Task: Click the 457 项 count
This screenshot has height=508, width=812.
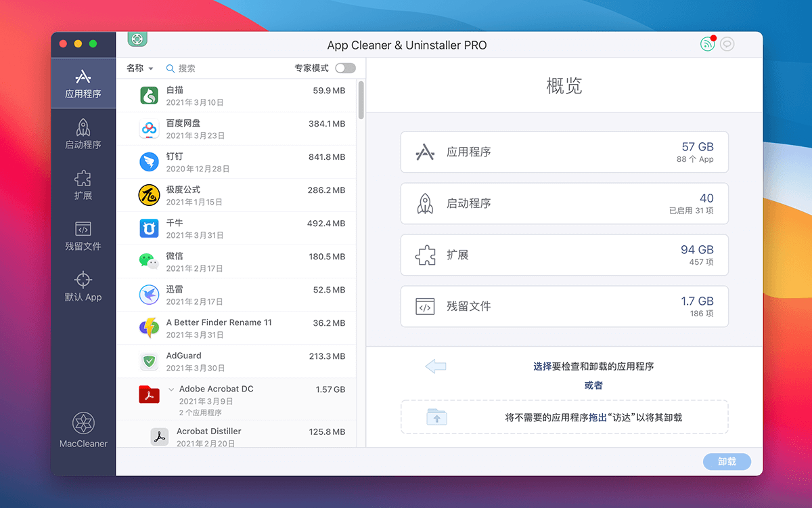Action: [x=701, y=262]
